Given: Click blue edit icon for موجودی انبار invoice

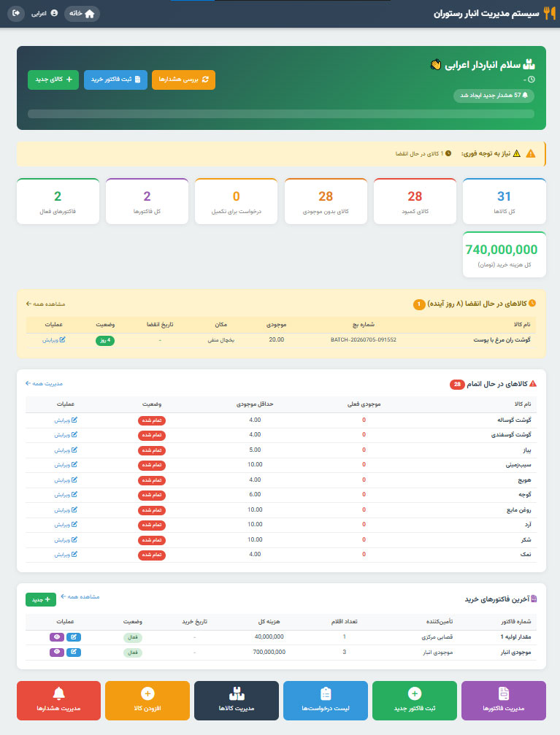Looking at the screenshot, I should pos(74,653).
